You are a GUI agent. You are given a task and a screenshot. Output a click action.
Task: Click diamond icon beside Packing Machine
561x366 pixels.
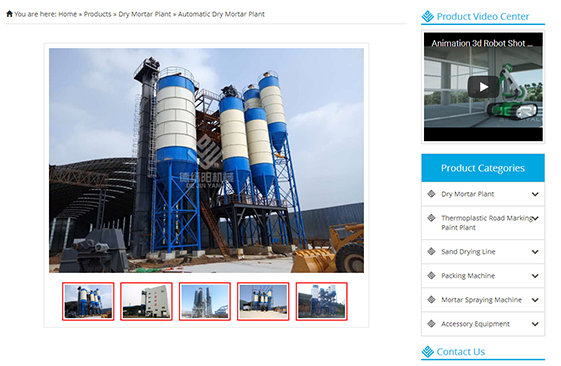click(431, 275)
